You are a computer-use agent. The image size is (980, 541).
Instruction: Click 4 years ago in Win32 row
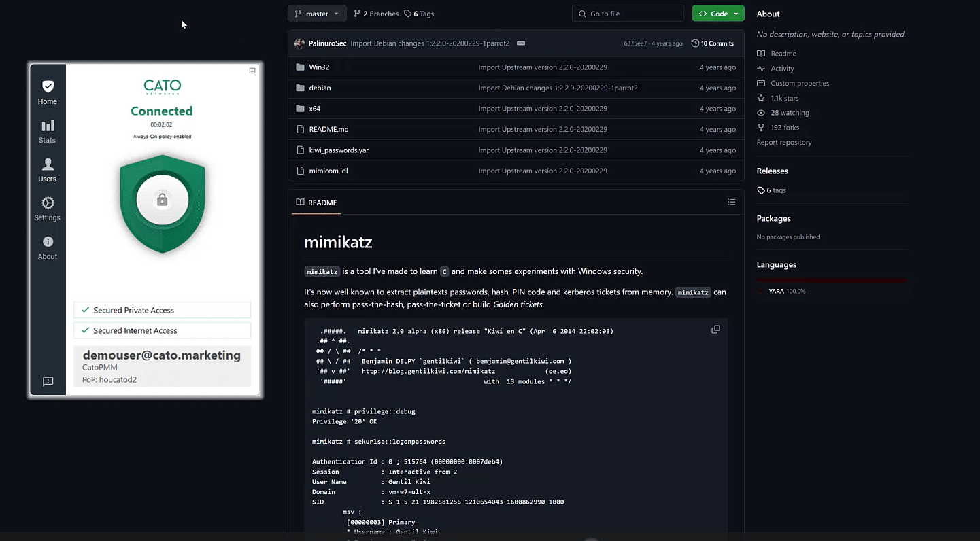point(717,67)
